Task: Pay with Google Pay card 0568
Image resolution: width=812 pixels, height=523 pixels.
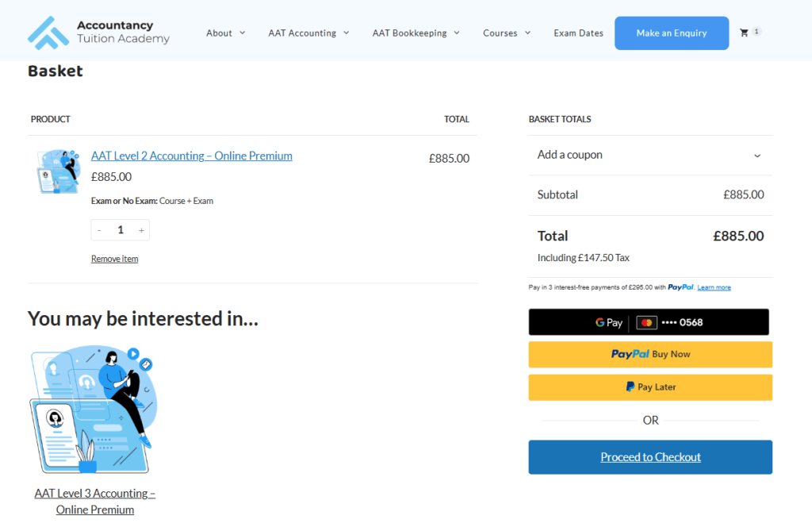Action: (x=649, y=322)
